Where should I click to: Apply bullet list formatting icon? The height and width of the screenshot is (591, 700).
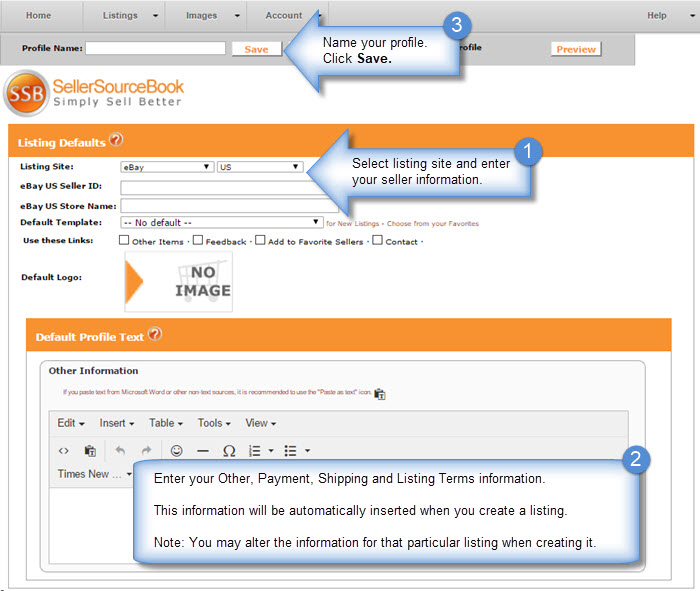(290, 451)
